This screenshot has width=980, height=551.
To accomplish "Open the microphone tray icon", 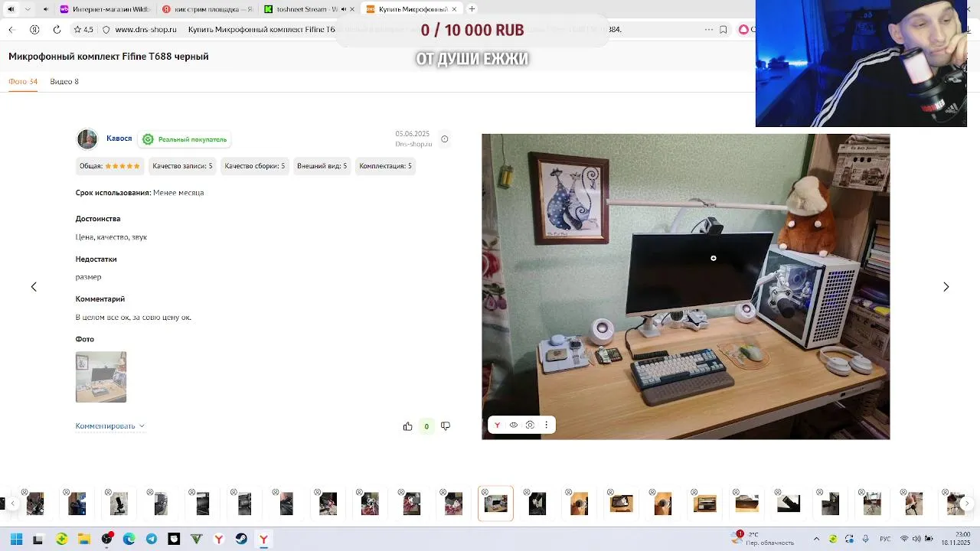I will [866, 539].
